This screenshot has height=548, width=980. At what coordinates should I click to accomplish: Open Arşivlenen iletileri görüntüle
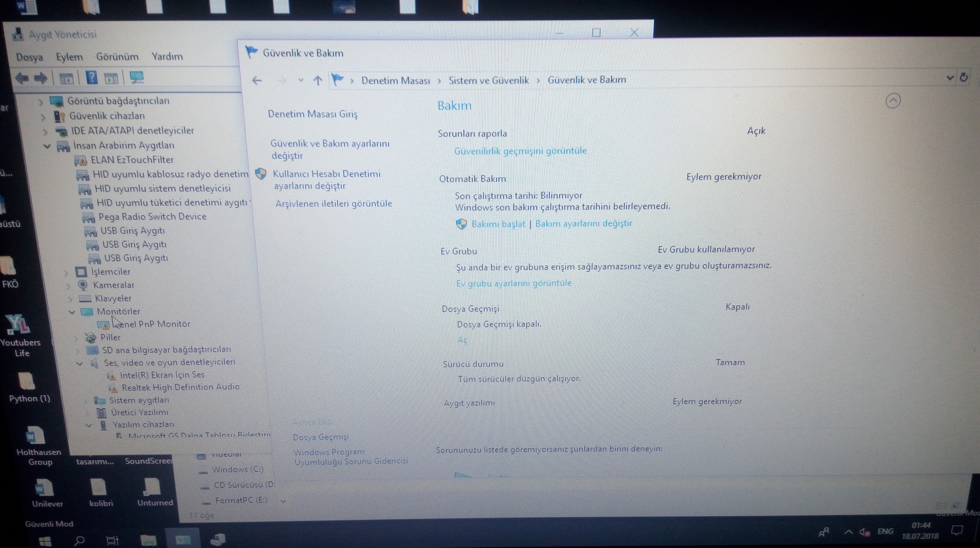pyautogui.click(x=334, y=204)
